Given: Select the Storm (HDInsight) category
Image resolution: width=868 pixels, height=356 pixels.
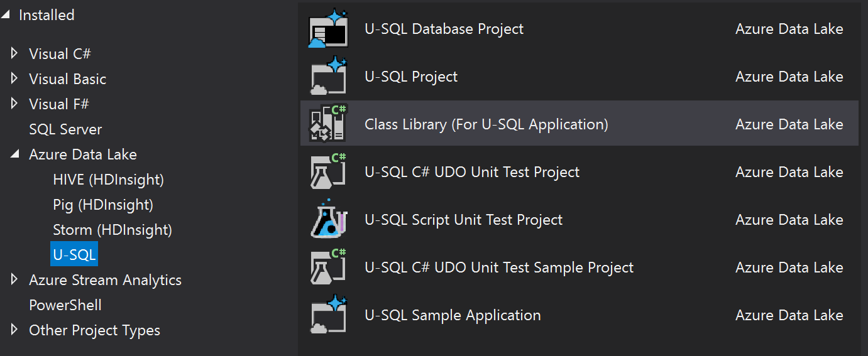Looking at the screenshot, I should coord(113,230).
